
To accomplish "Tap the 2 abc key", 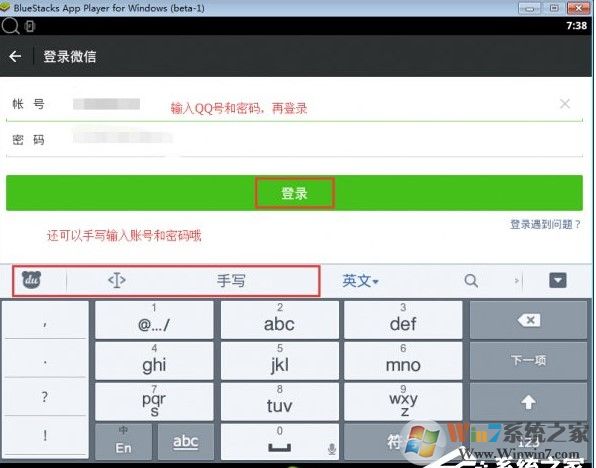I will coord(279,320).
